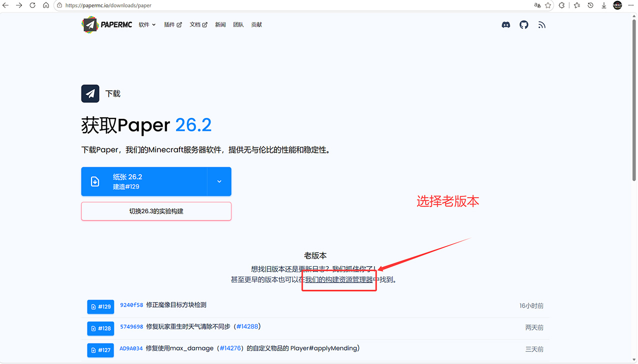Switch to 26.3 experimental builds

coord(156,211)
